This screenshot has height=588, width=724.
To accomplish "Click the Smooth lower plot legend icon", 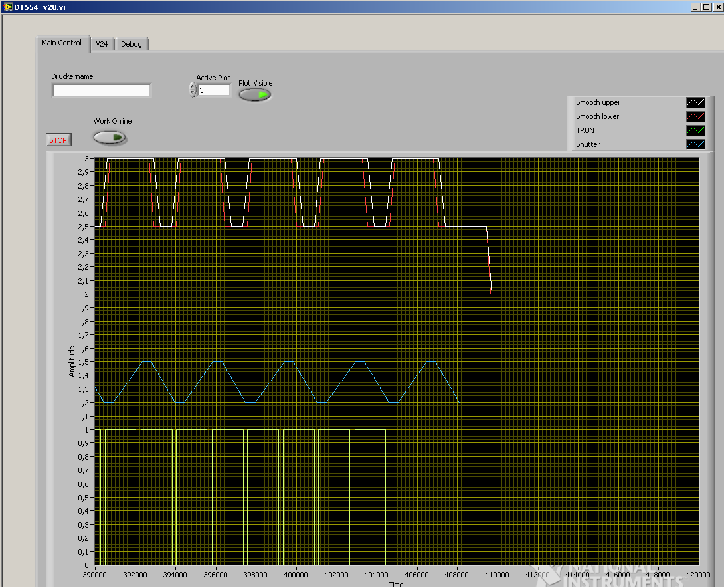I will click(695, 116).
